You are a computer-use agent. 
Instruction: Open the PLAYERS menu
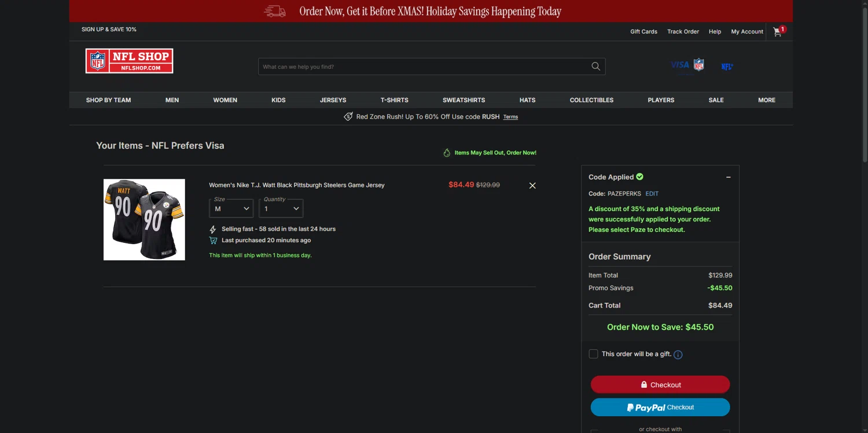pos(661,100)
